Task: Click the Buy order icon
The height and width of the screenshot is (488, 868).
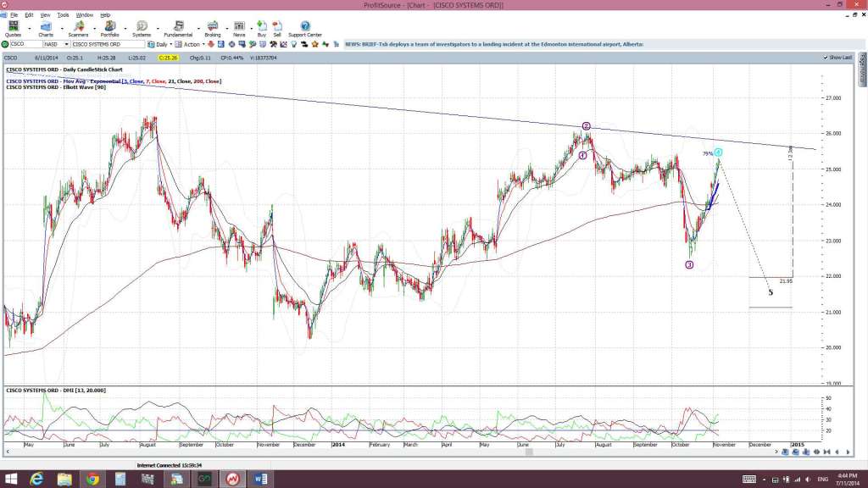Action: click(262, 29)
